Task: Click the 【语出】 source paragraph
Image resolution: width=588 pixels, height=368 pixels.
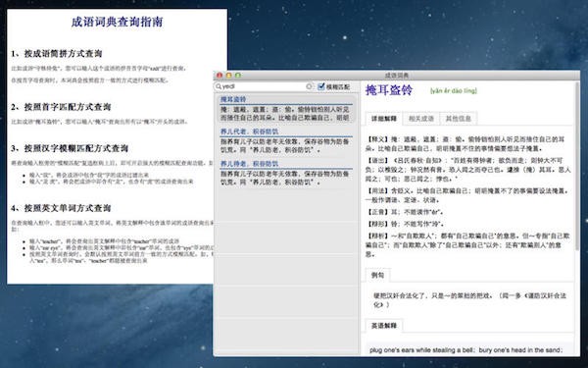Action: pos(468,170)
